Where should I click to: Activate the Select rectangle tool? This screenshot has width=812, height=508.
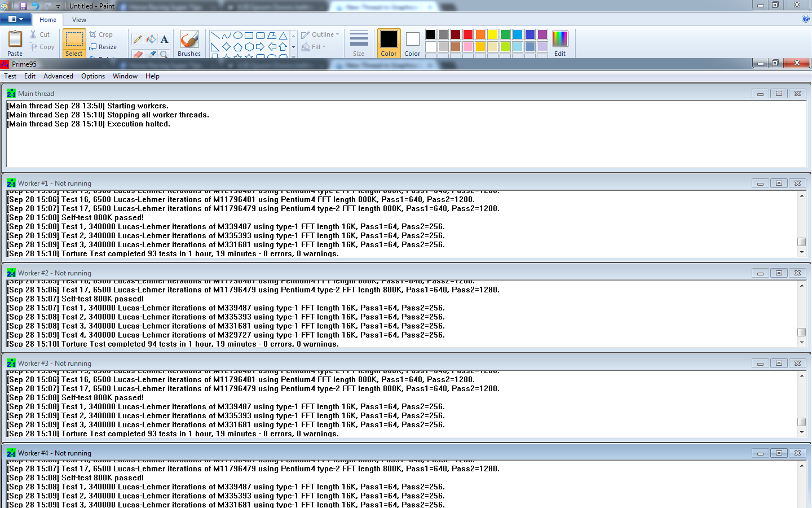click(74, 43)
